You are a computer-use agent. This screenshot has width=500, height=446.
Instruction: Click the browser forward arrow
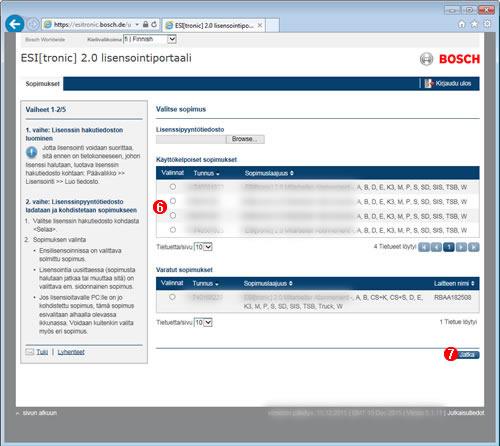33,24
